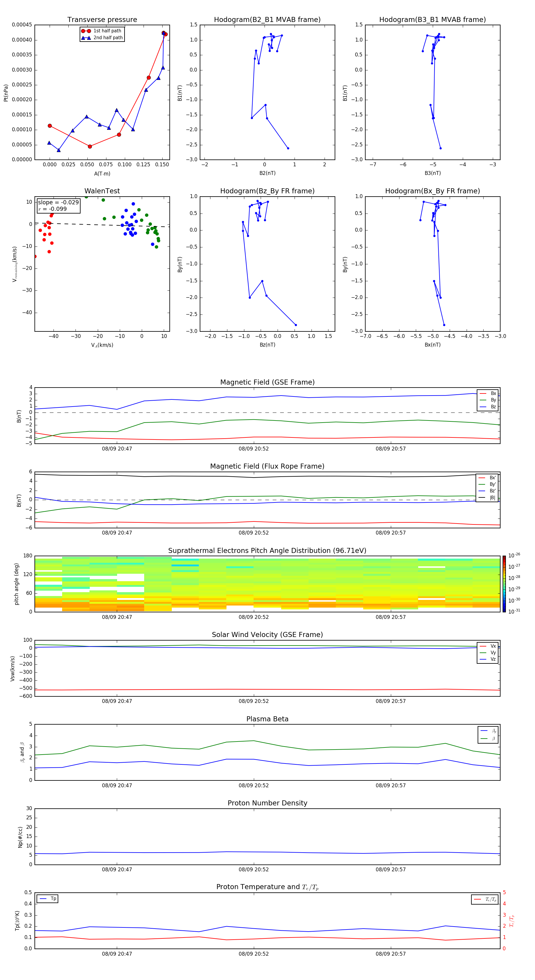Click the 'Magnetic Field (GSE Frame)' title
Viewport: 535px width, 980px height.
(267, 382)
